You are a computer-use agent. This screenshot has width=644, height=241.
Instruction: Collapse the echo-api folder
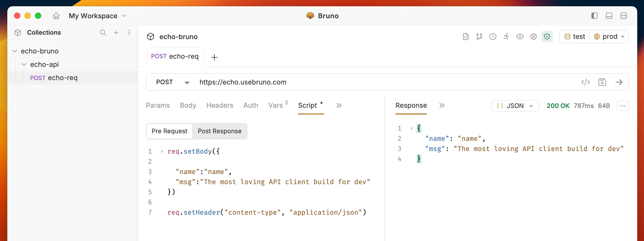pos(24,64)
